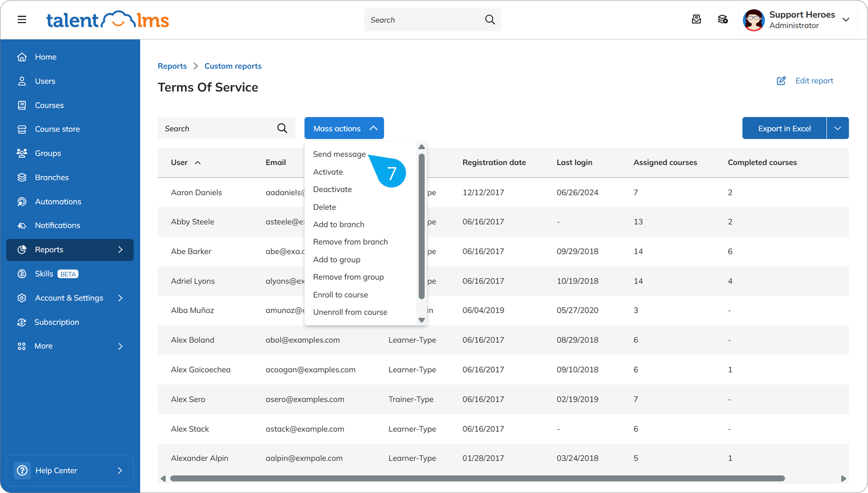Click the Alexander Alpin row name
The width and height of the screenshot is (868, 493).
coord(199,458)
